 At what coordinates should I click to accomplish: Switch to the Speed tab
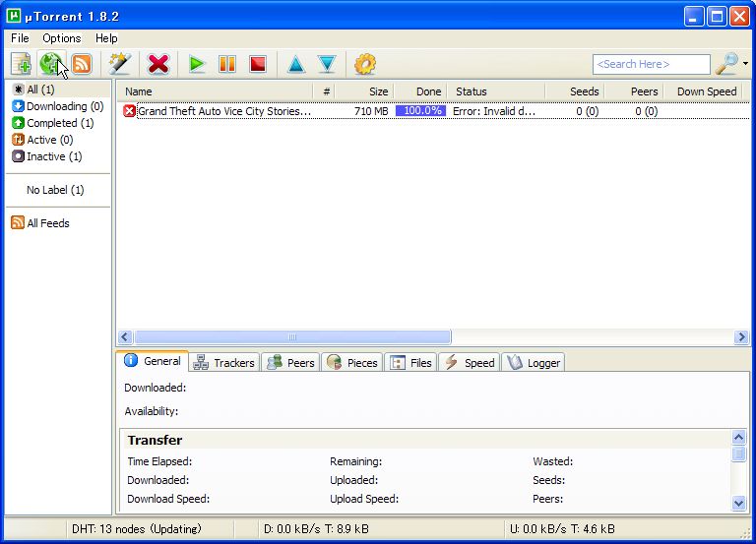point(470,363)
